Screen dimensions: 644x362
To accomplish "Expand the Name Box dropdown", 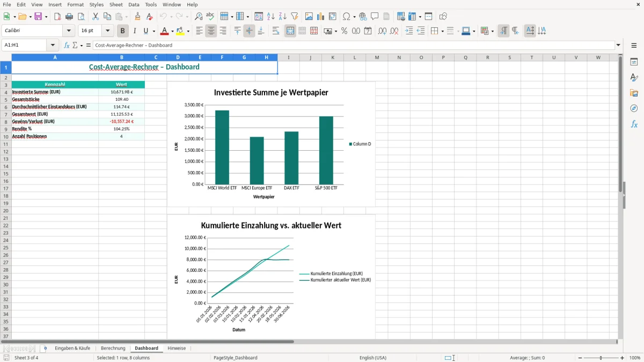I will point(53,46).
